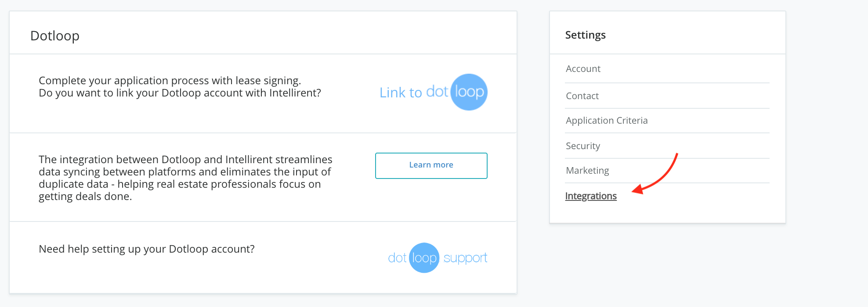Image resolution: width=868 pixels, height=307 pixels.
Task: Click the "dot" word in Link to dotloop logo
Action: (437, 92)
